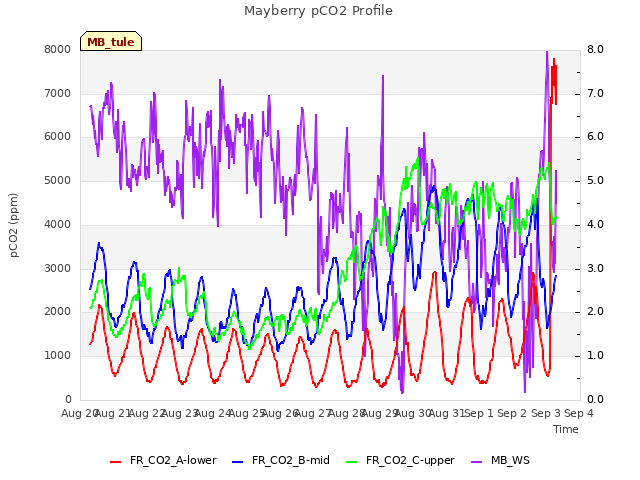The image size is (640, 480).
Task: Click the 1.0 right axis tick label
Action: point(595,356)
